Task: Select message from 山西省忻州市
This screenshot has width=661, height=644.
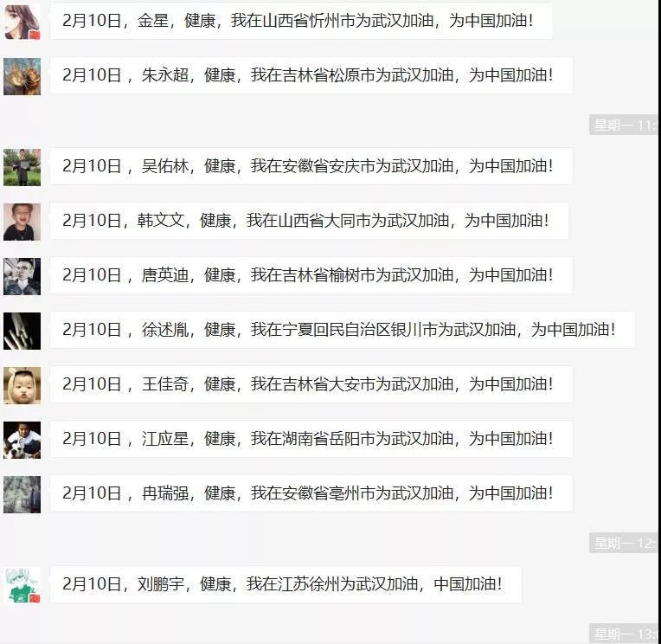Action: 301,21
